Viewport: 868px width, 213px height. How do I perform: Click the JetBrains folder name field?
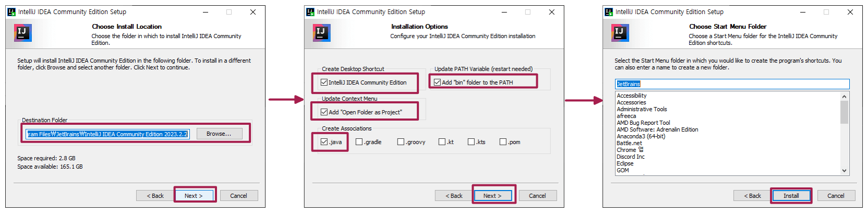tap(732, 84)
